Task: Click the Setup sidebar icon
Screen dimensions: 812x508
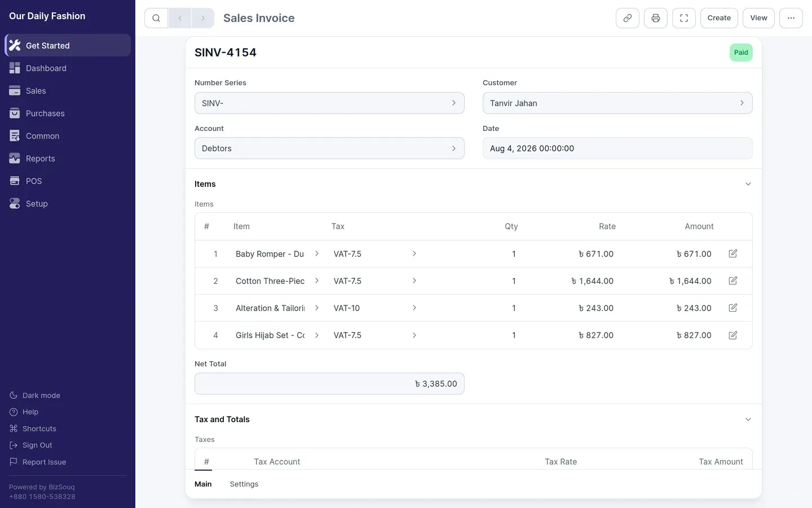Action: click(15, 203)
